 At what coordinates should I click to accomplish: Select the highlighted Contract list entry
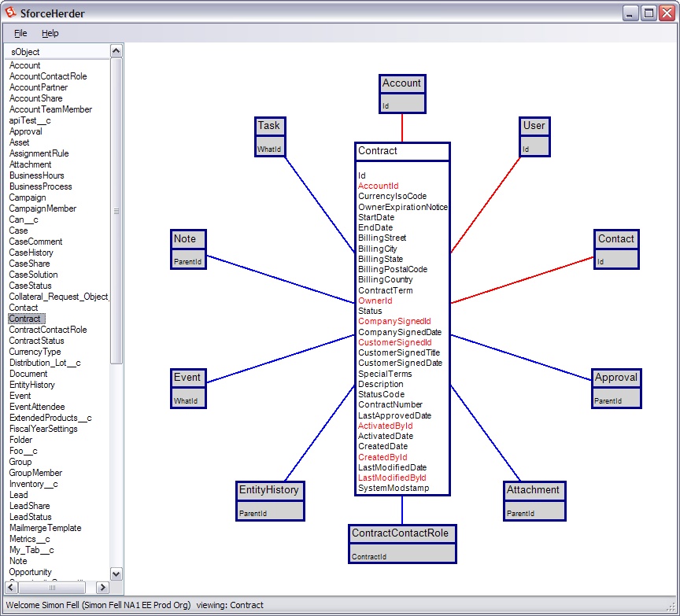click(x=27, y=319)
